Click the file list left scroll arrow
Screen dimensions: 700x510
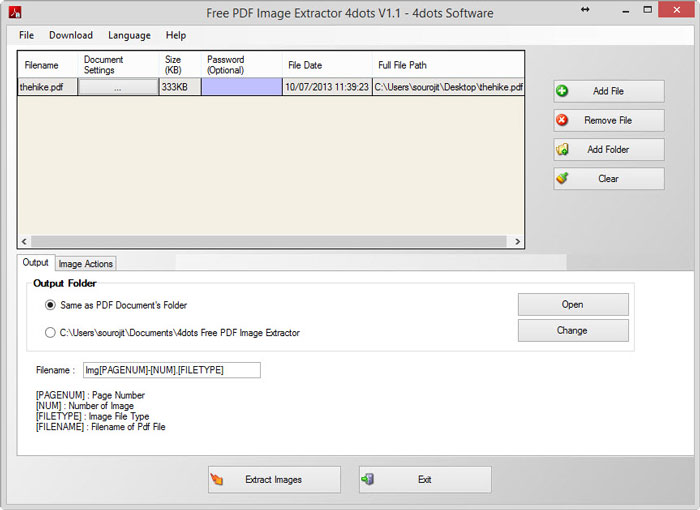25,242
